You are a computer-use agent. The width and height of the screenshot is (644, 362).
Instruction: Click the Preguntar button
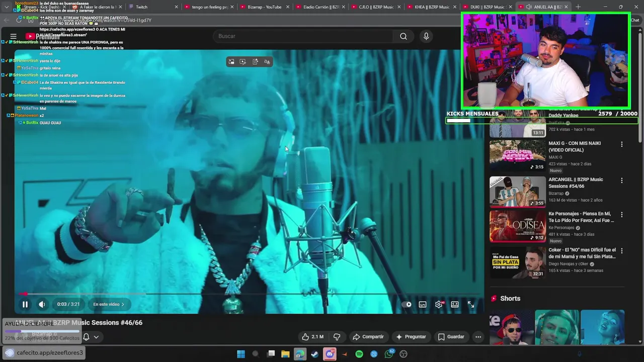click(x=411, y=337)
